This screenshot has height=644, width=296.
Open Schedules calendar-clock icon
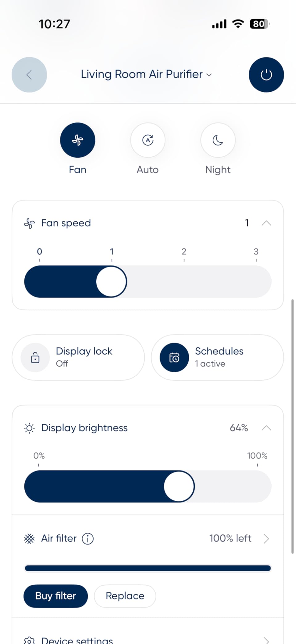(x=174, y=357)
